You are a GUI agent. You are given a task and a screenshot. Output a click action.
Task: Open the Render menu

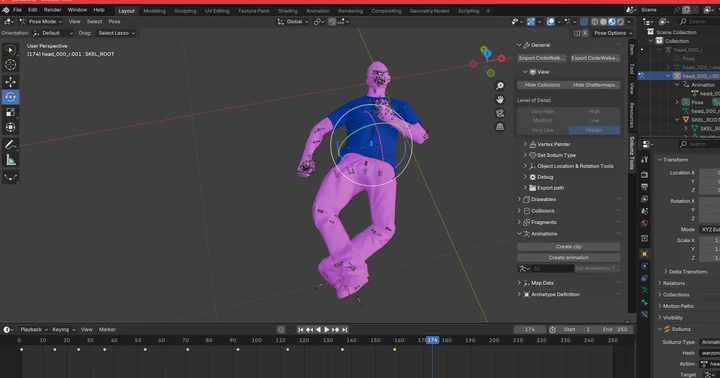pos(52,10)
